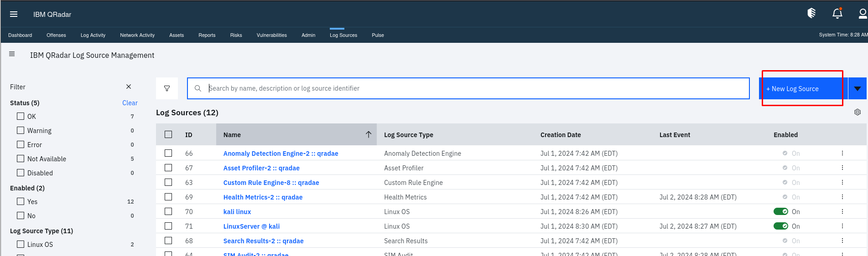Screen dimensions: 868x256
Task: Open LinuxServer @ kali link
Action: click(252, 226)
